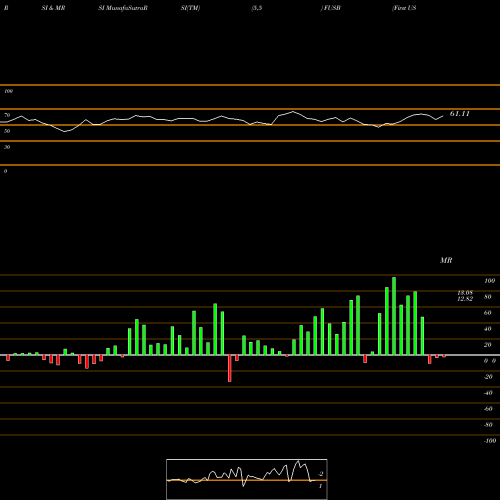The width and height of the screenshot is (500, 500).
Task: Click the MR axis label -100
Action: pyautogui.click(x=490, y=441)
